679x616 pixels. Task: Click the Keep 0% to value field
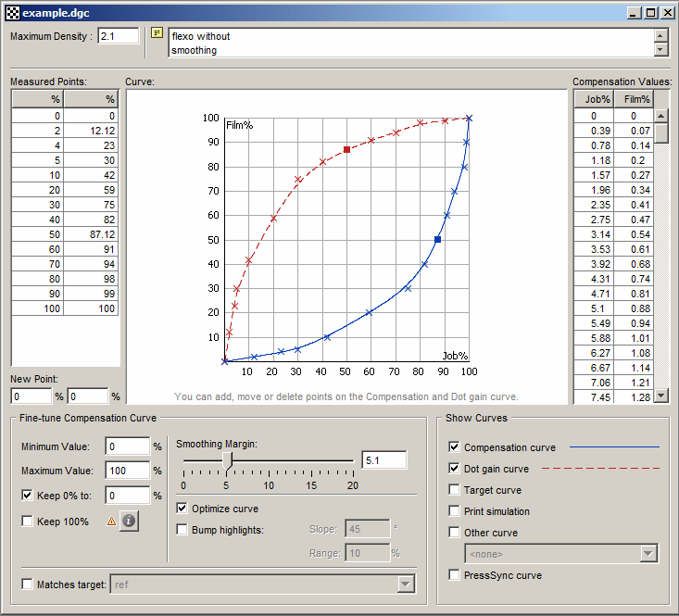127,496
